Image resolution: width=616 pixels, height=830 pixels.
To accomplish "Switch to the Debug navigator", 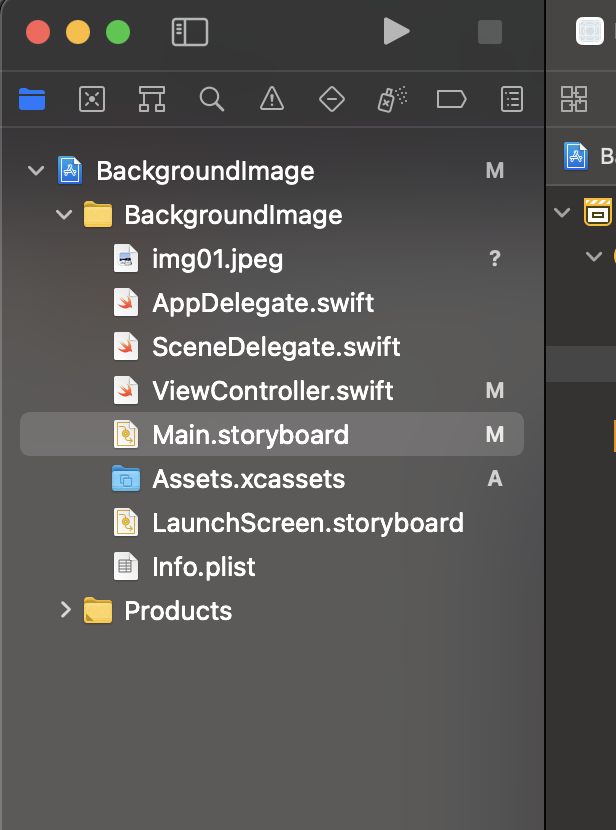I will tap(391, 98).
